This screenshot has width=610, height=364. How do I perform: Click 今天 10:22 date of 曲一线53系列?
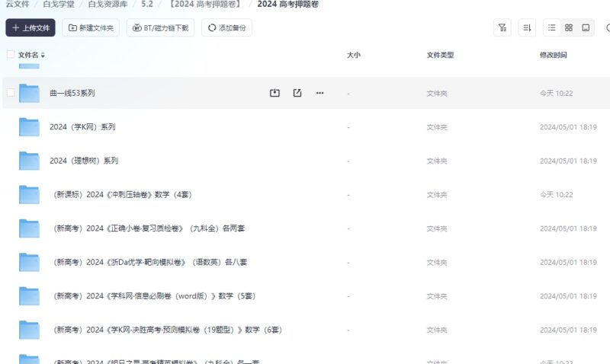557,93
